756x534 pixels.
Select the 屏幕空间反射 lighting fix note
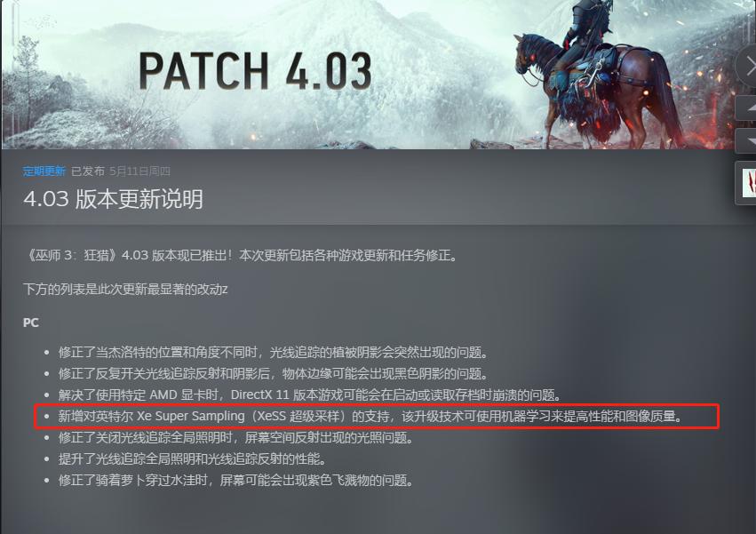(235, 438)
